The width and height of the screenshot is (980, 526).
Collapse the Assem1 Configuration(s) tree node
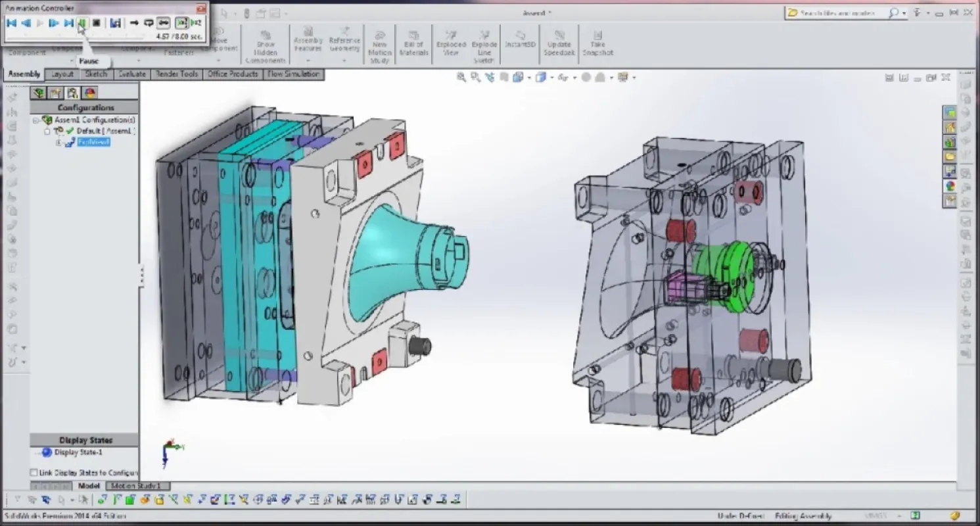36,120
